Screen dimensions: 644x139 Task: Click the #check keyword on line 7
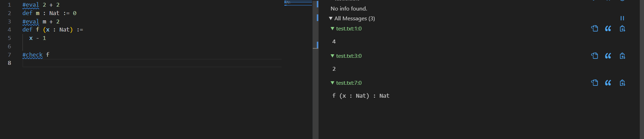(x=32, y=55)
